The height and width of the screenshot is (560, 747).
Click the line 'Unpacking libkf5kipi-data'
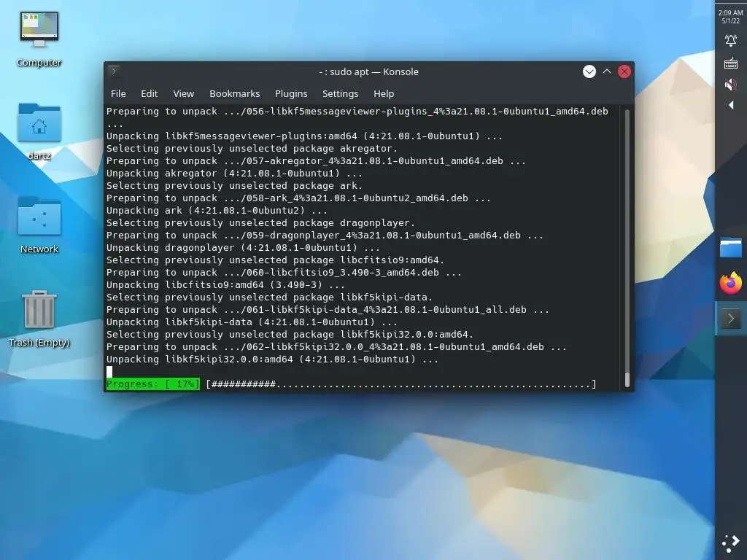(x=252, y=322)
